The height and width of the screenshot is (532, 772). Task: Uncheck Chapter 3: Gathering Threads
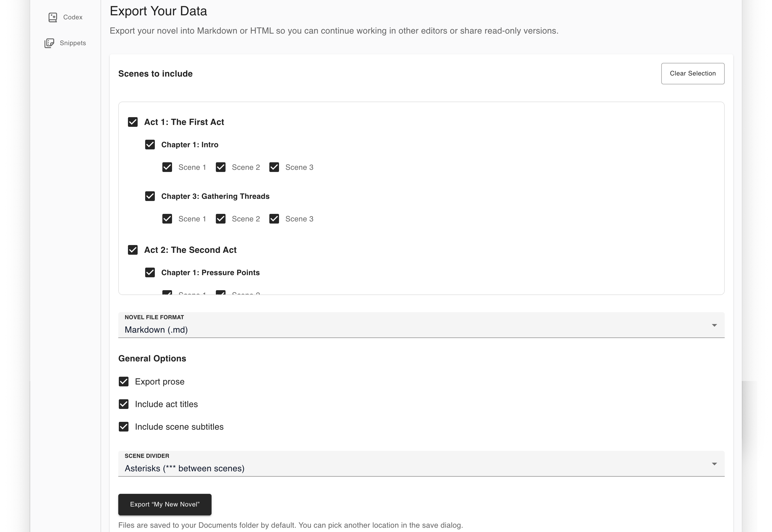150,196
